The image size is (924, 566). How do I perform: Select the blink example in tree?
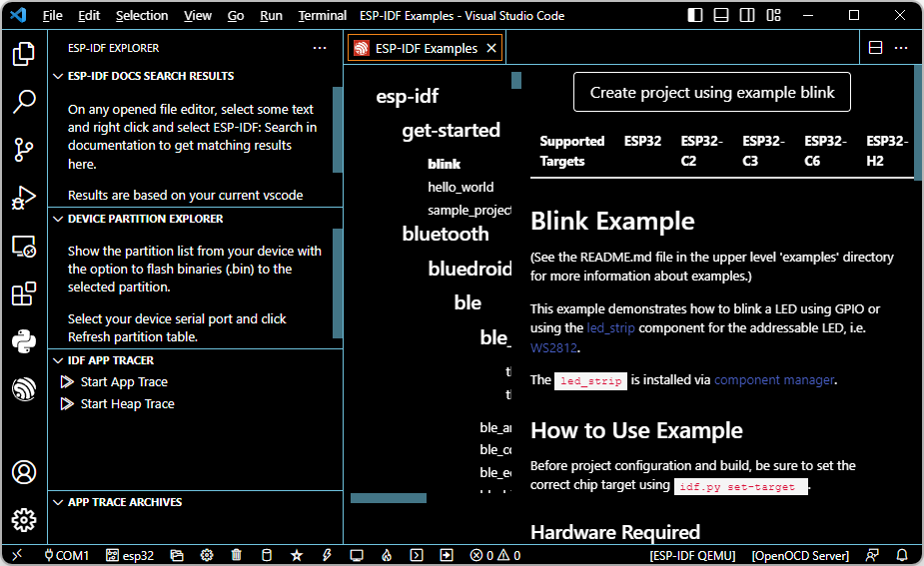click(444, 165)
